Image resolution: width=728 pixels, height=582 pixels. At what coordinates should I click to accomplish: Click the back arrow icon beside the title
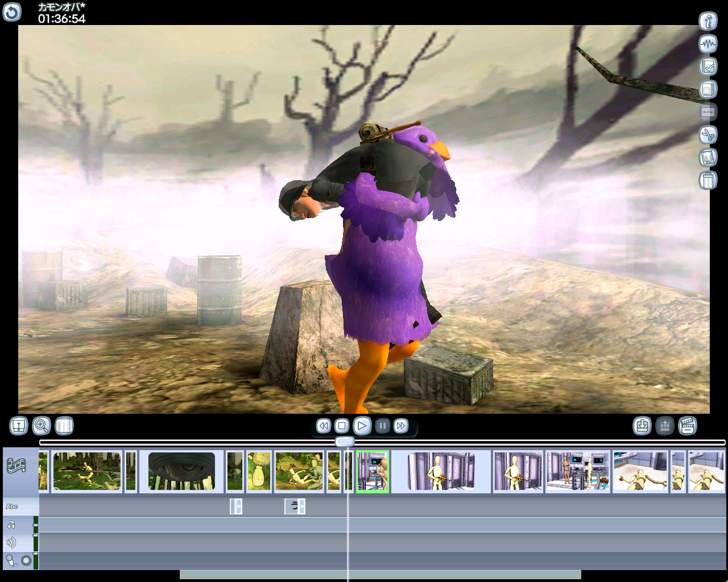pyautogui.click(x=12, y=12)
